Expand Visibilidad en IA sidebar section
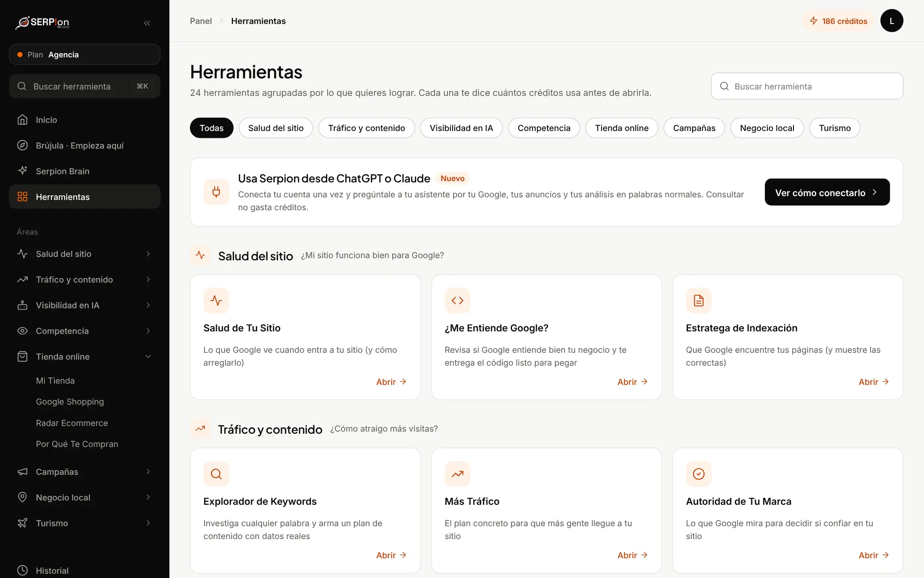924x578 pixels. pos(85,305)
